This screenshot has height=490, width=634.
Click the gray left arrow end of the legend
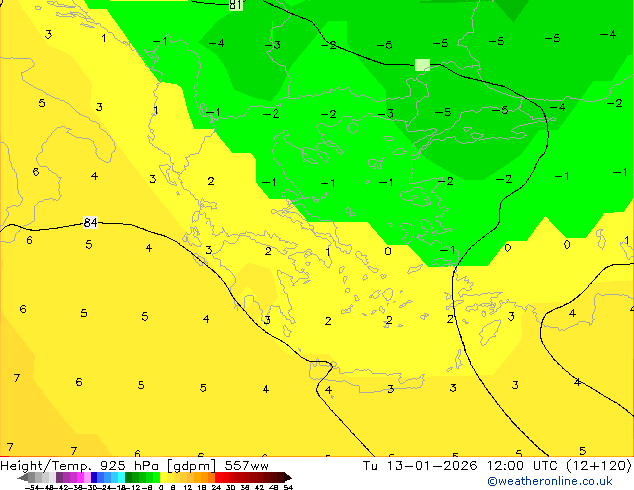22,477
